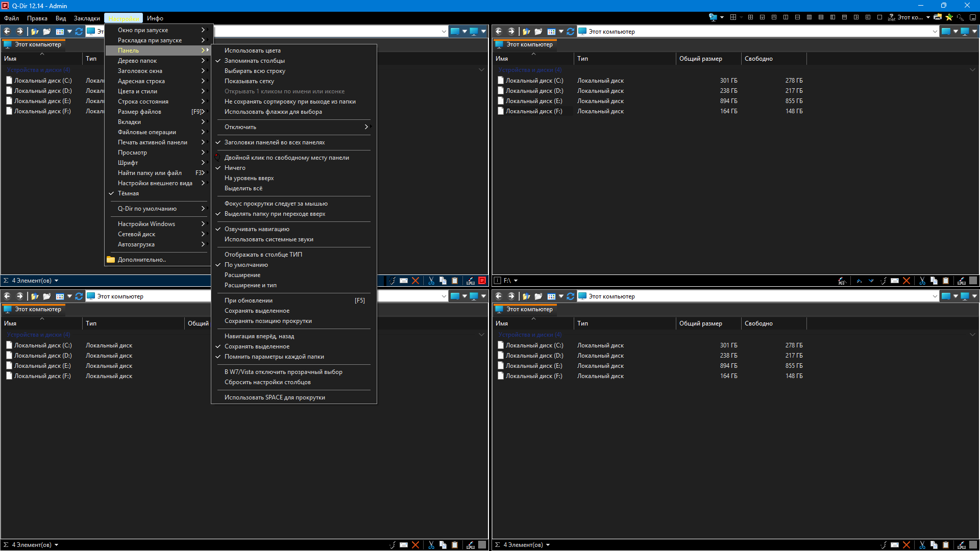
Task: Click copy icon in bottom-right status bar
Action: coord(934,545)
